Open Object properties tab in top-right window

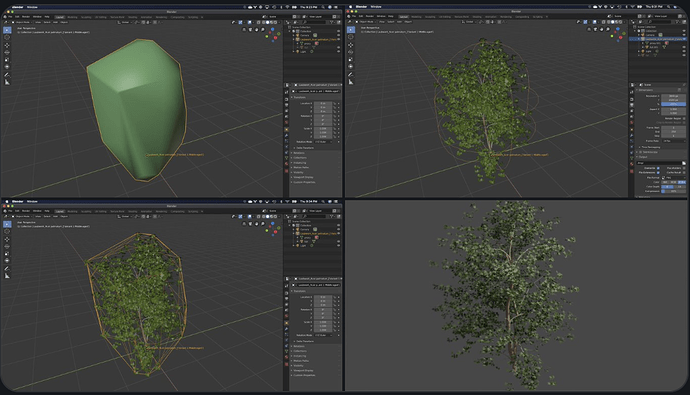click(x=632, y=129)
